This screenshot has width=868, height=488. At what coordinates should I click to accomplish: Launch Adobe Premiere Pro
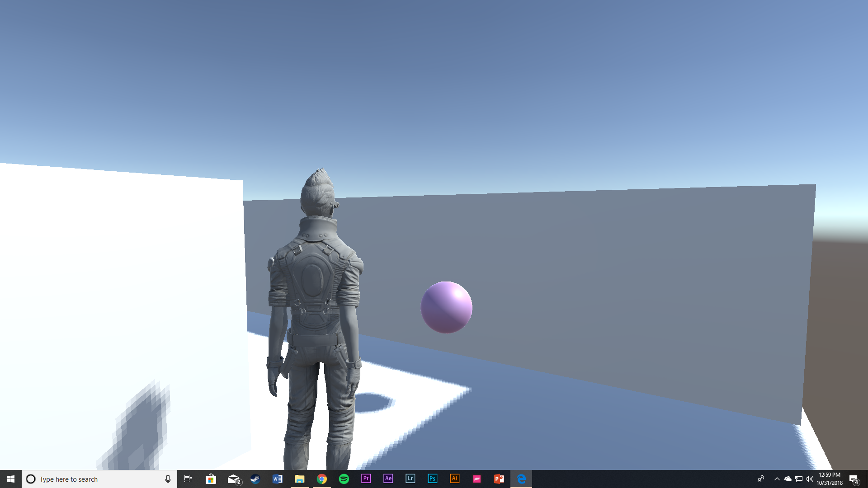[x=366, y=479]
